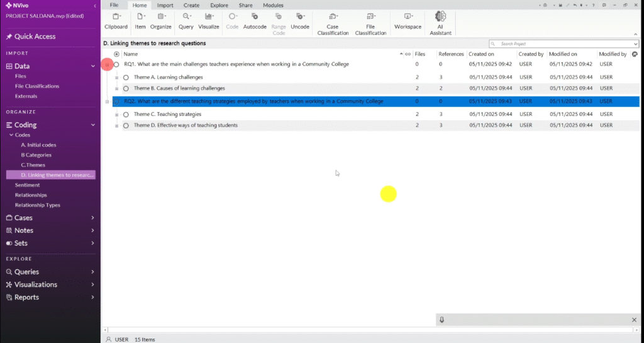Expand the Cases sidebar section

pos(92,218)
